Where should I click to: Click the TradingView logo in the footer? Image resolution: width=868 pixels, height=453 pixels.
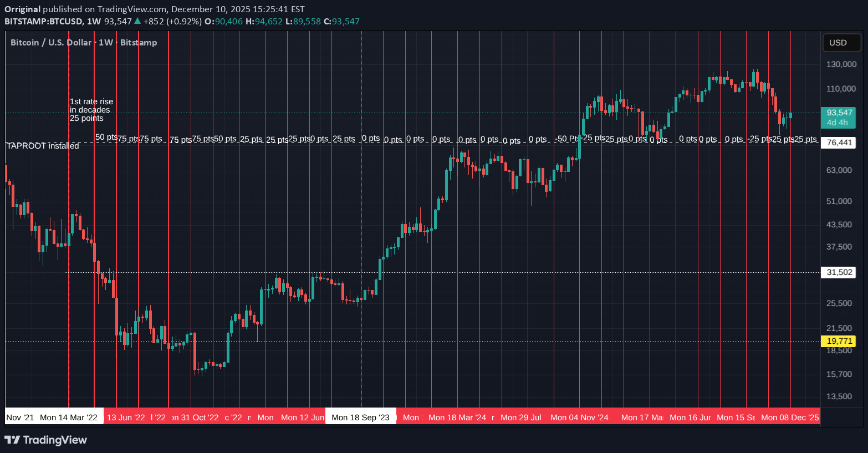46,440
